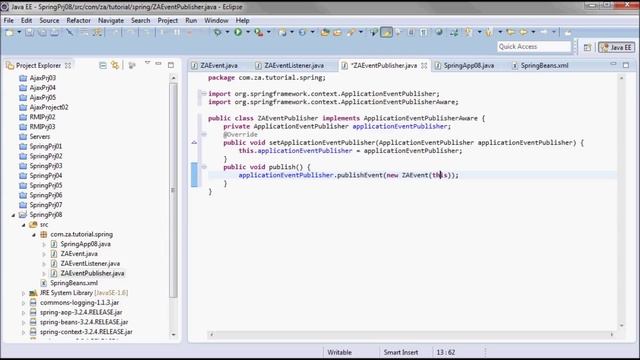Click the Search flashlight toolbar icon
This screenshot has height=360, width=640.
[351, 32]
